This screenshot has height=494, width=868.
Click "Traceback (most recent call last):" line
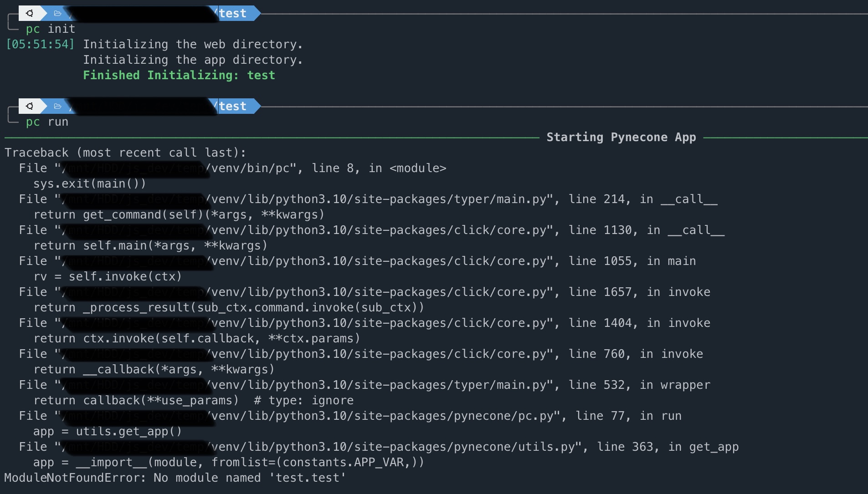125,153
